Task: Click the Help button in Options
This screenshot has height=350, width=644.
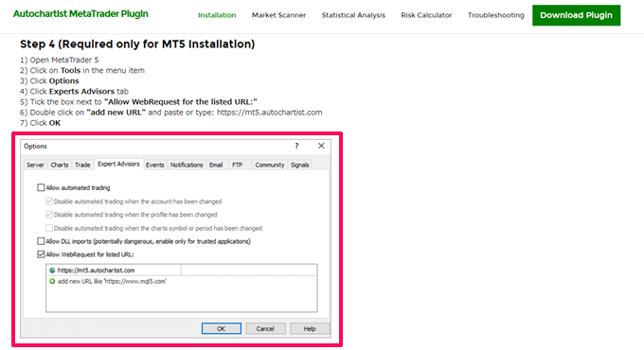Action: coord(310,328)
